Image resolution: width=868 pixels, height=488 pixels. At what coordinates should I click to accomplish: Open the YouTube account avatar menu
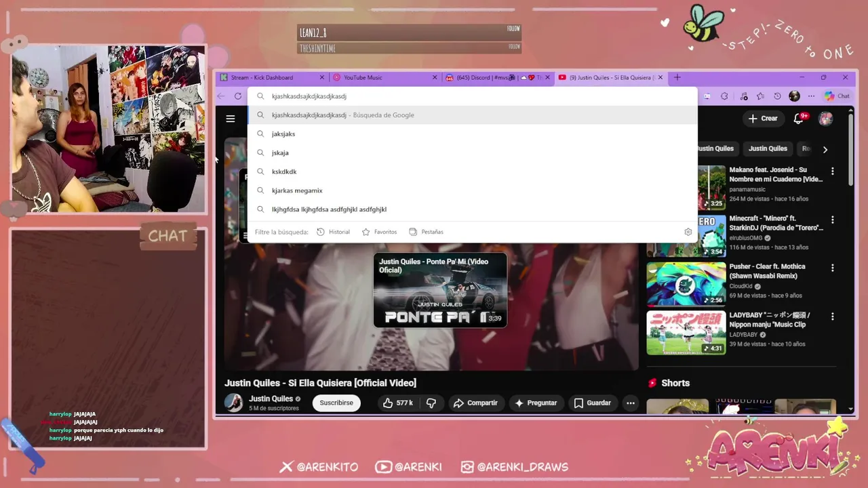pos(825,119)
